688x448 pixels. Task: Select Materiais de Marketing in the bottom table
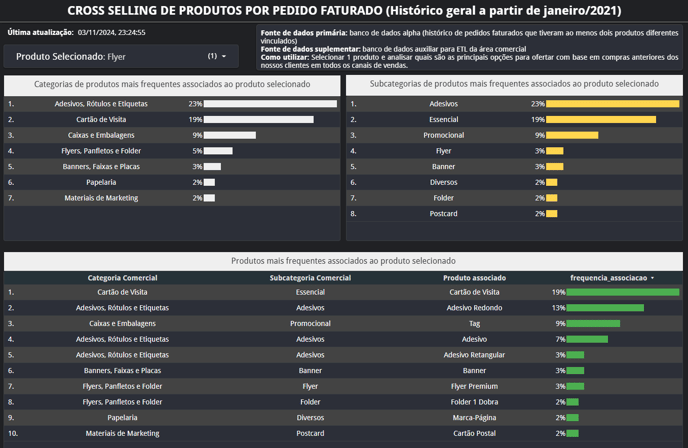(122, 433)
